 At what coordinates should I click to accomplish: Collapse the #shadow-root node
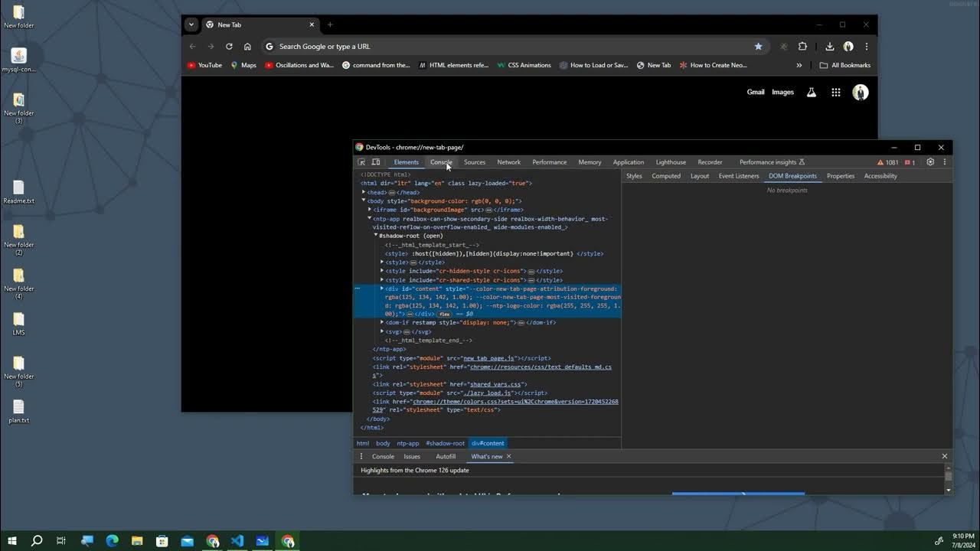click(x=376, y=236)
